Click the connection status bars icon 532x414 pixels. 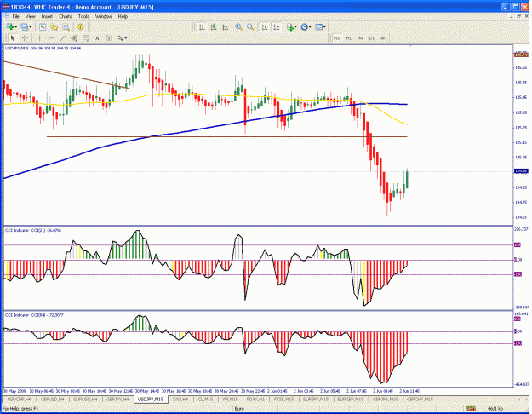470,409
